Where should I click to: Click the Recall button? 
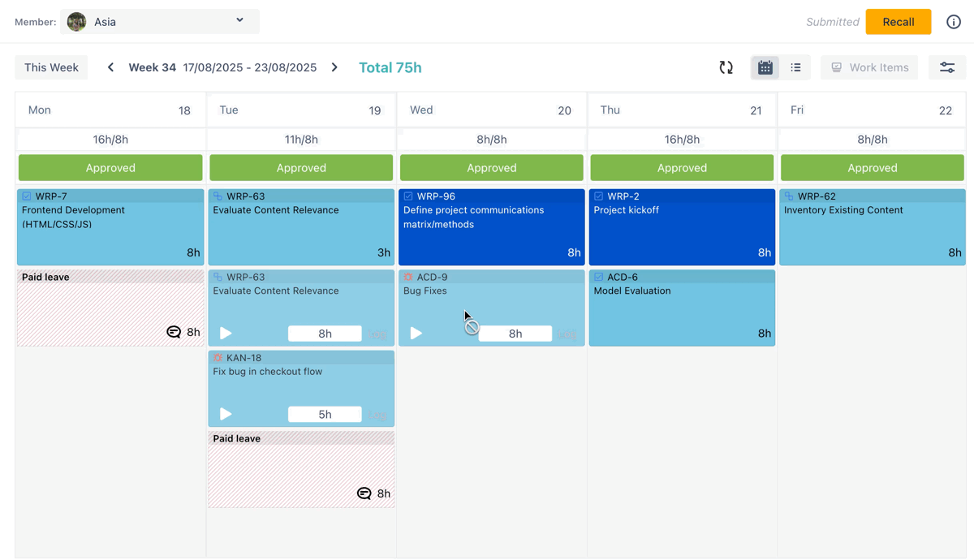click(898, 22)
